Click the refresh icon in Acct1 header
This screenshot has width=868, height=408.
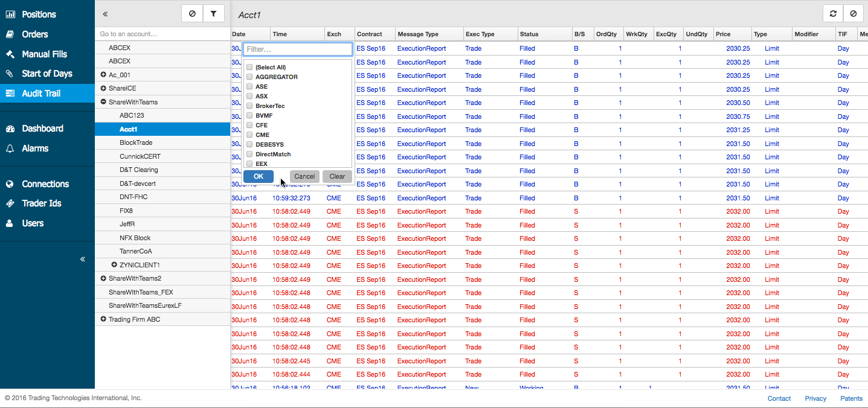coord(834,14)
